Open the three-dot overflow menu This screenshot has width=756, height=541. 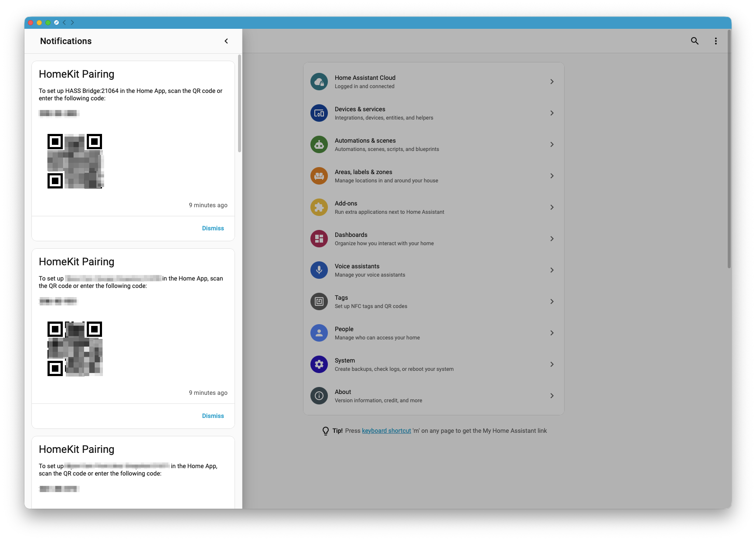[715, 41]
